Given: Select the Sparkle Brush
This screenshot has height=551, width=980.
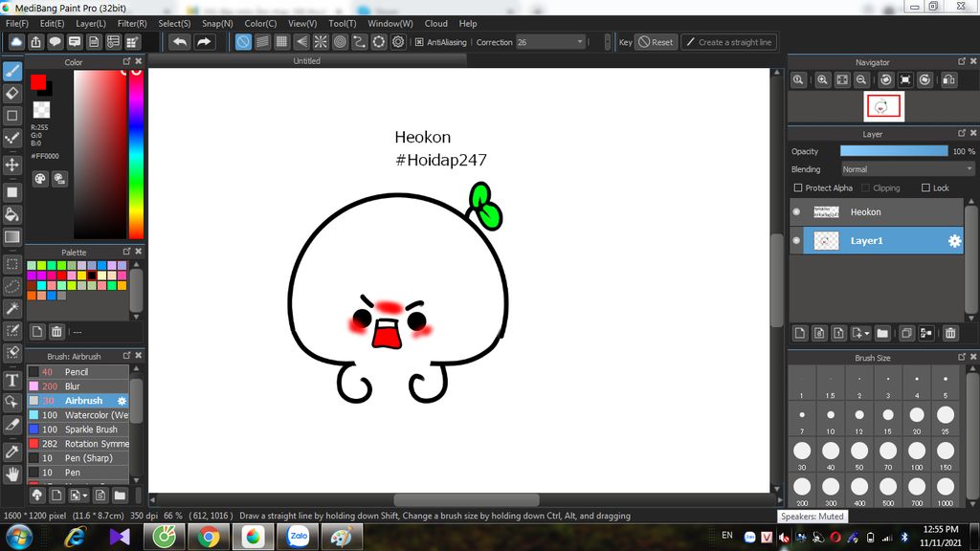Looking at the screenshot, I should 78,430.
